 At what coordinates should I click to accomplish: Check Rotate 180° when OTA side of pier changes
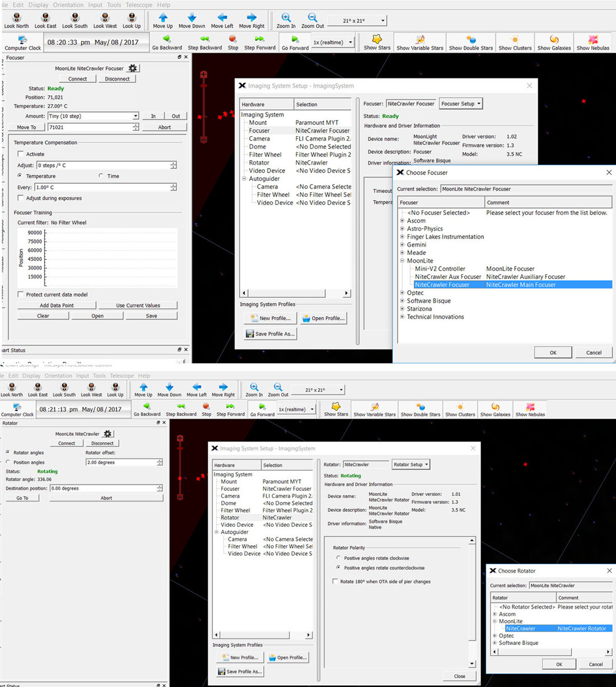(335, 582)
